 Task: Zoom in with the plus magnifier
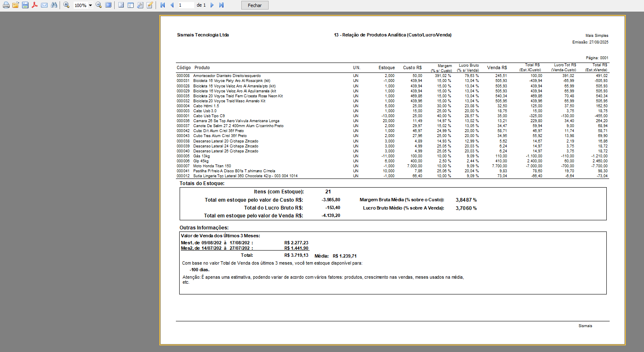pos(66,5)
